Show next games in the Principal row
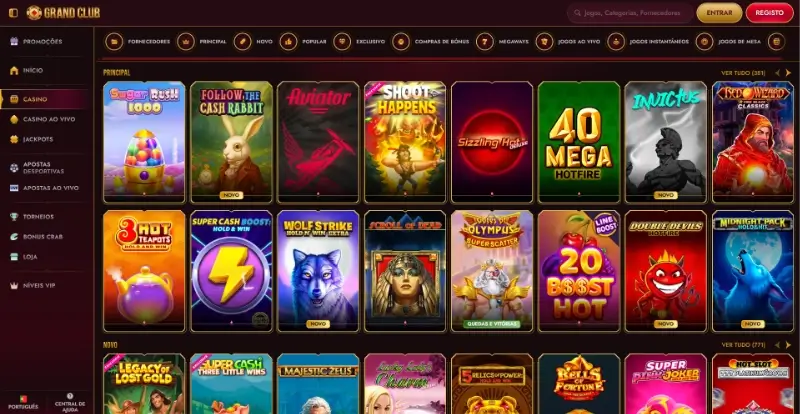This screenshot has height=414, width=800. pos(788,73)
